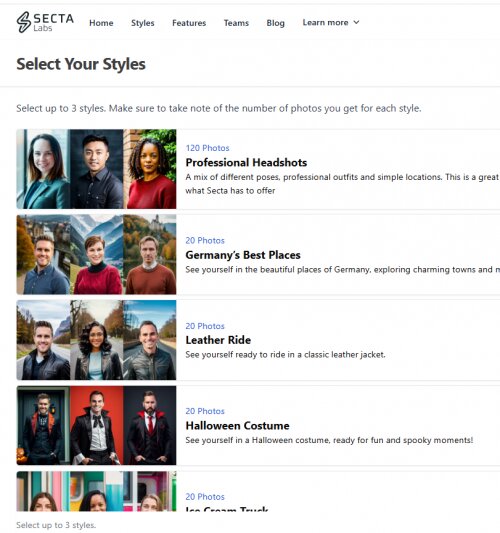Open the Germany castle background thumbnail
The height and width of the screenshot is (533, 500).
tap(150, 254)
